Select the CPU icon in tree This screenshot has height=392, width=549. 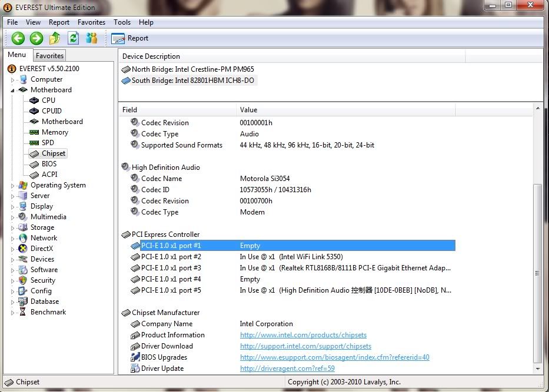(x=34, y=100)
